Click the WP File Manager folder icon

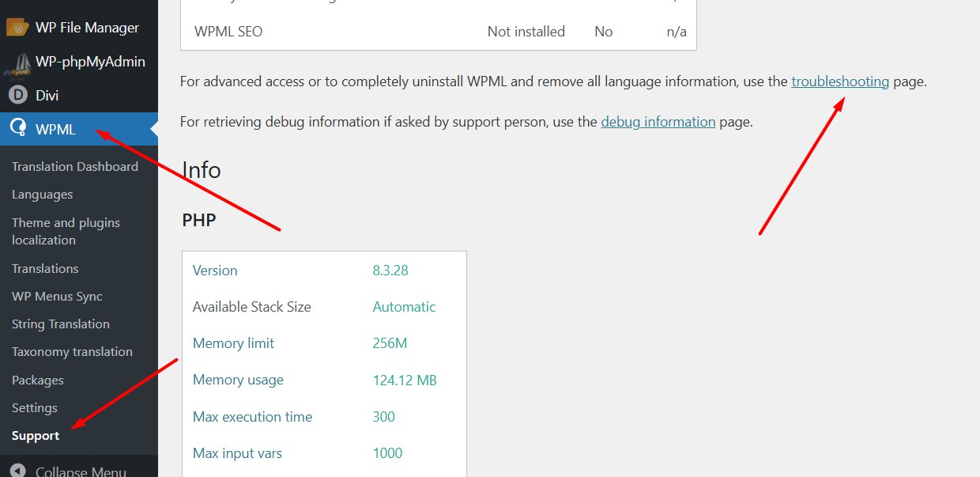click(x=17, y=28)
